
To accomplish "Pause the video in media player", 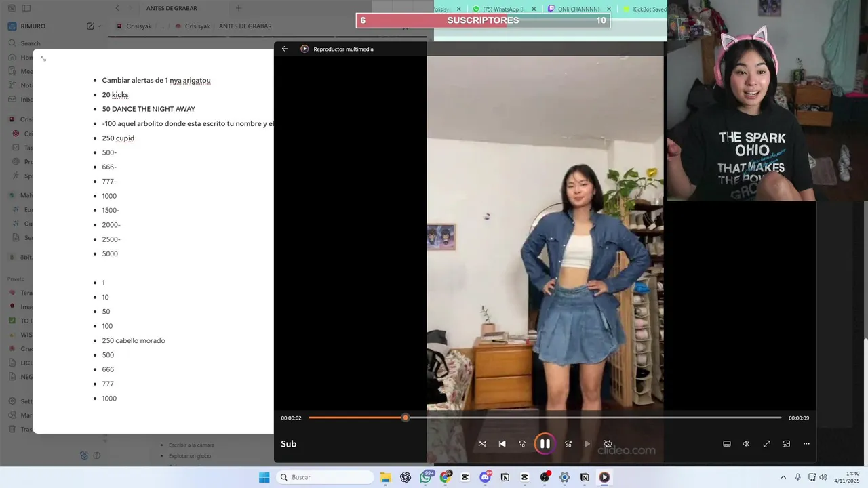I will pyautogui.click(x=545, y=444).
